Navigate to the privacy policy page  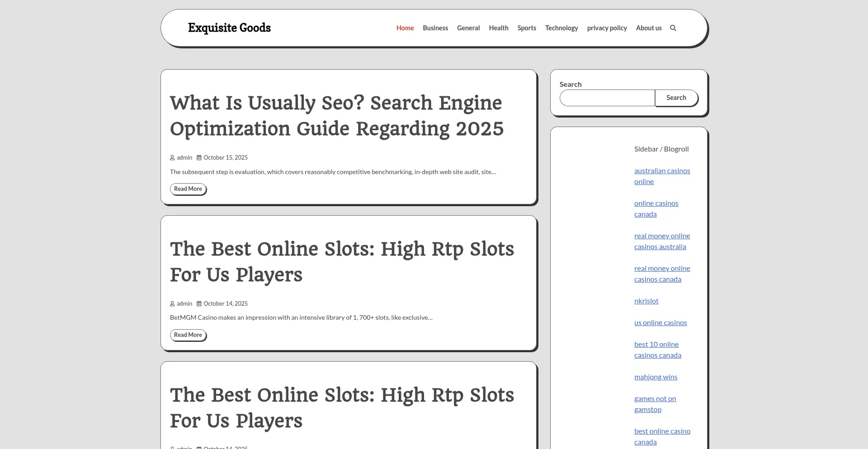coord(607,28)
